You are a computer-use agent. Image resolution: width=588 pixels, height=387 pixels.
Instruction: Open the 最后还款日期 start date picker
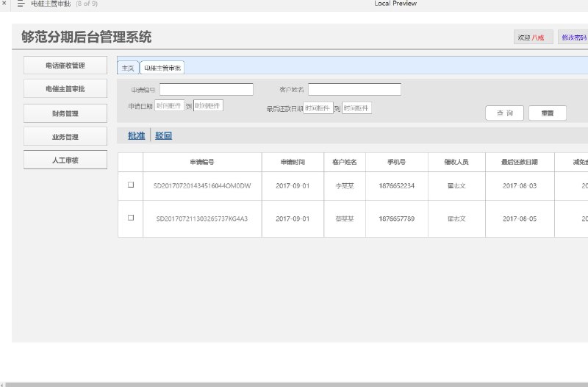click(x=318, y=108)
